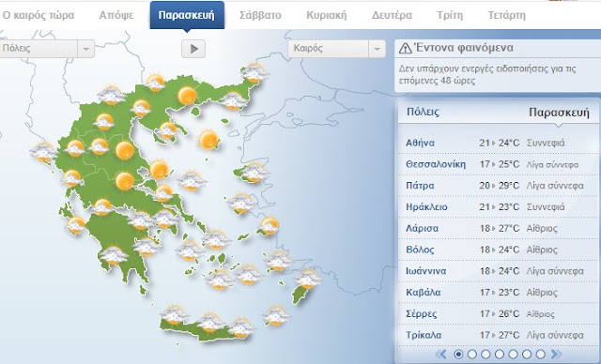Select the sixth cities page dot
The height and width of the screenshot is (364, 601).
[x=527, y=354]
